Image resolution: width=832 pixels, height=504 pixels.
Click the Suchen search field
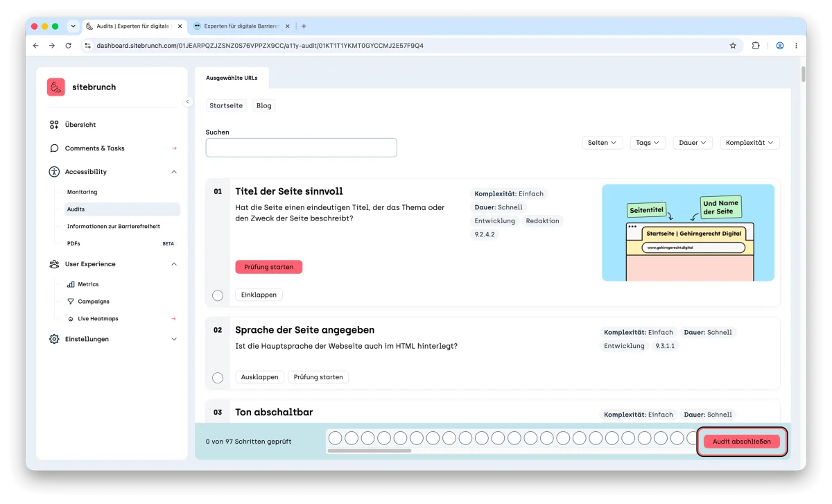coord(302,148)
